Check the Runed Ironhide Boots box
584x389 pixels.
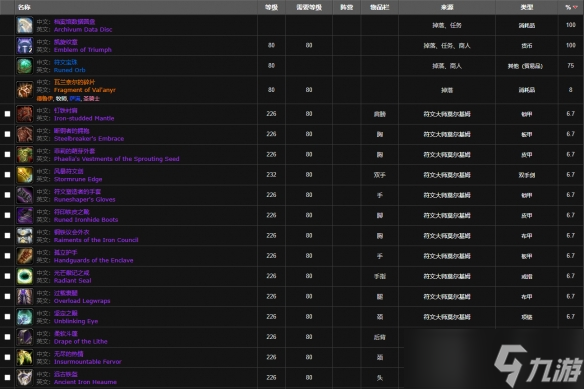(x=7, y=215)
